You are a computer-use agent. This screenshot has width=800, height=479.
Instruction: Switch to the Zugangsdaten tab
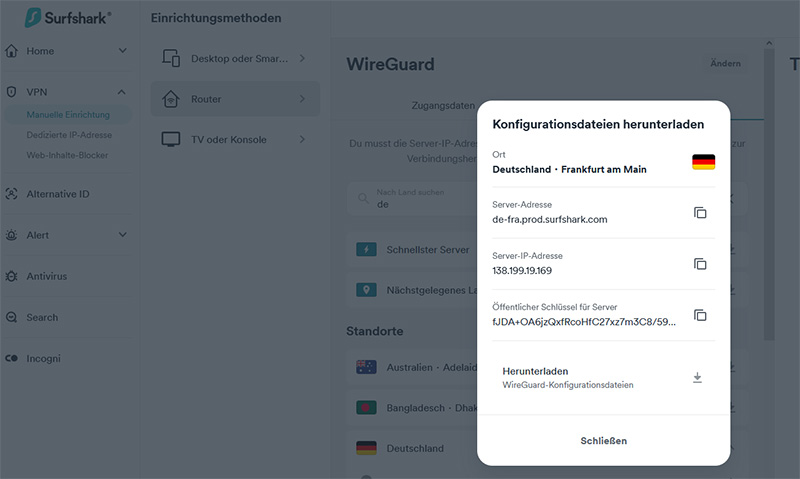coord(443,106)
